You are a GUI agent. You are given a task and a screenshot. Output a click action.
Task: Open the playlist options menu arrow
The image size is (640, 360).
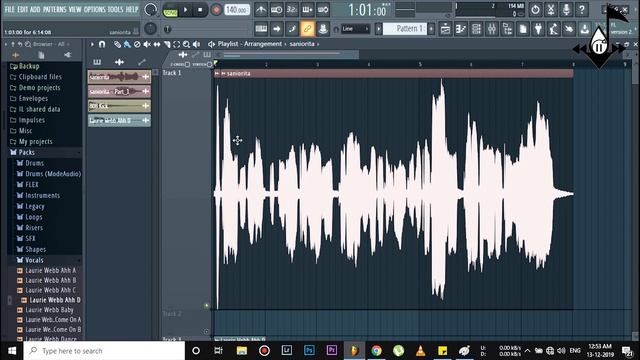pos(92,44)
